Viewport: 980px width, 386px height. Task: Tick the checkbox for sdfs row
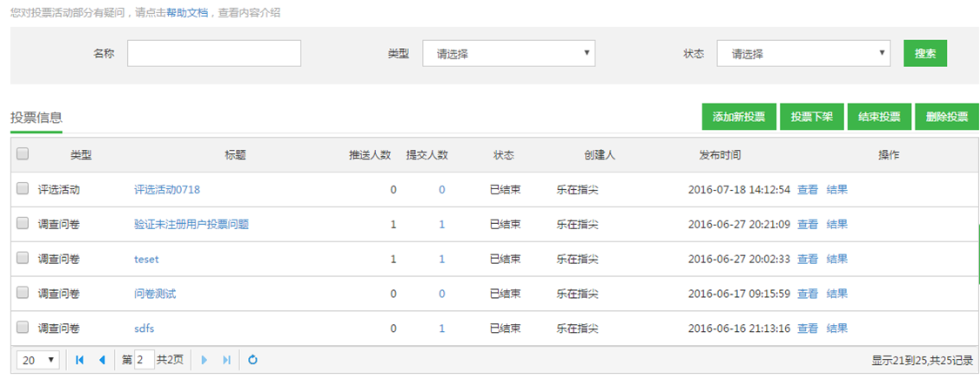click(23, 328)
